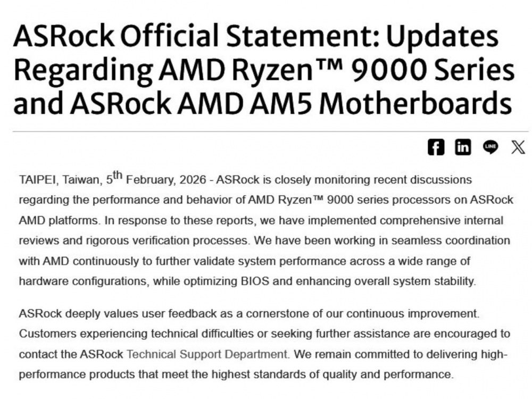Screen dimensions: 532x399
Task: Click "rigorous verification processes" in the first paragraph
Action: (161, 240)
